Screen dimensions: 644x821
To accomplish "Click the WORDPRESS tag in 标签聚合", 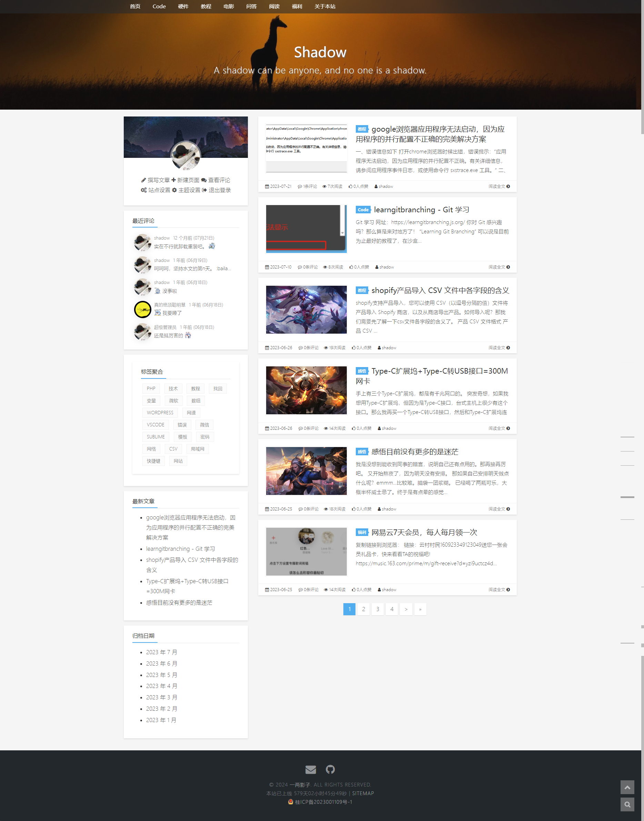I will (x=160, y=413).
